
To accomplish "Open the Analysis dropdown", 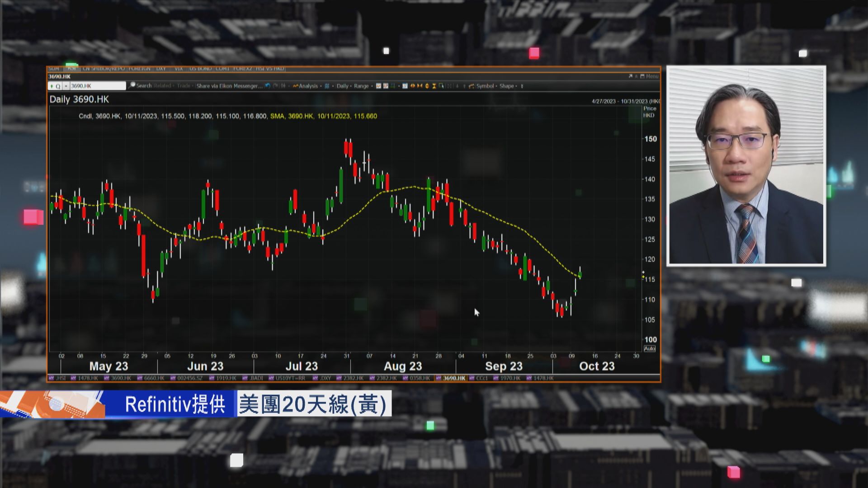I will pyautogui.click(x=308, y=86).
